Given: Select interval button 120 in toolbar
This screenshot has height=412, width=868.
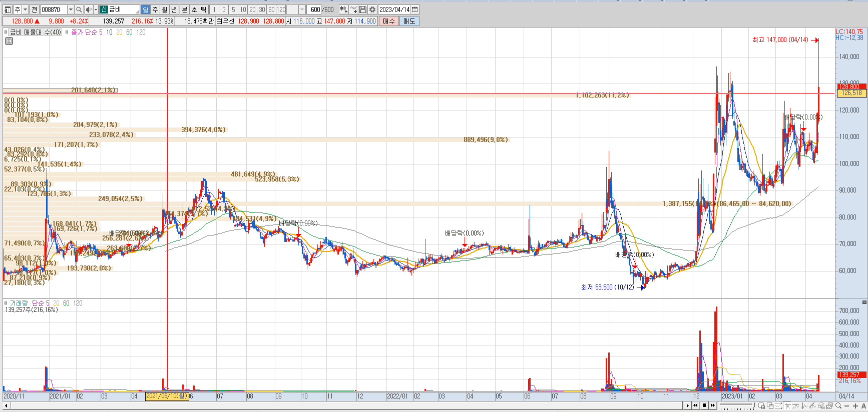Looking at the screenshot, I should [281, 9].
